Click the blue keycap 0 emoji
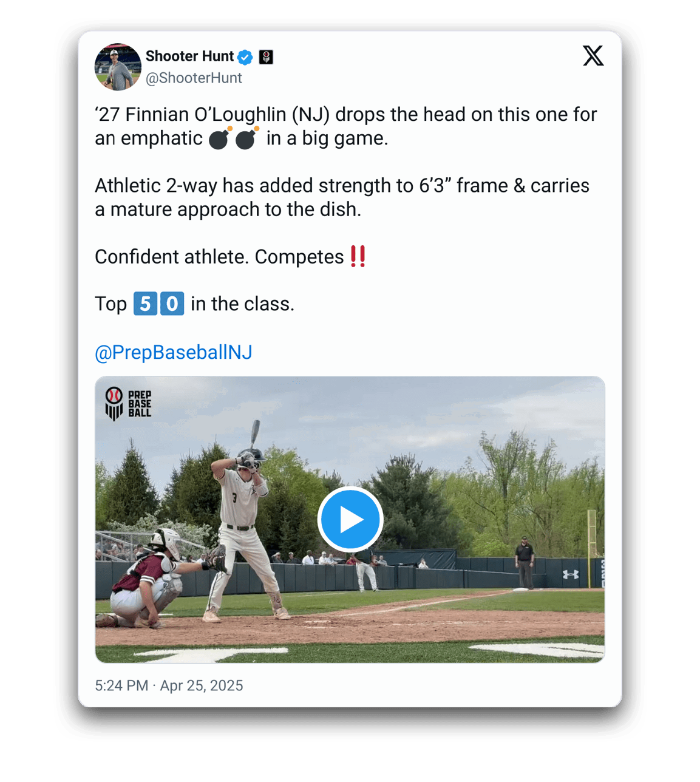The height and width of the screenshot is (782, 700). click(x=172, y=304)
